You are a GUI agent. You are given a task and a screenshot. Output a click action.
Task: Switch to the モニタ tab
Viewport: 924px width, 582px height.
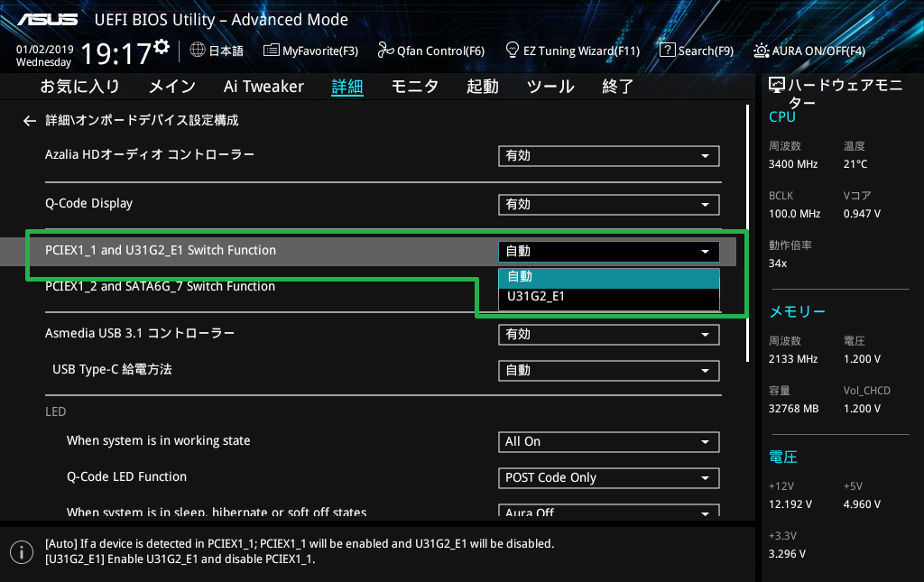click(x=415, y=87)
